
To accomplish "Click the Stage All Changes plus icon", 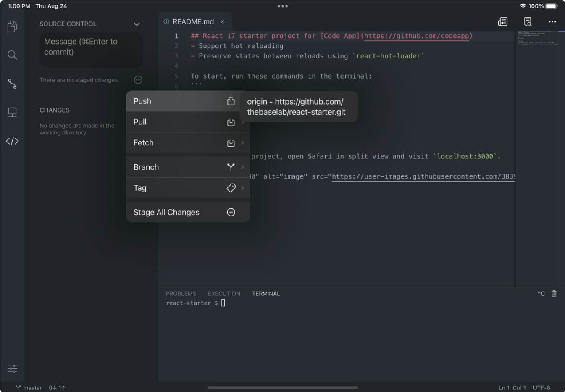I will (231, 212).
